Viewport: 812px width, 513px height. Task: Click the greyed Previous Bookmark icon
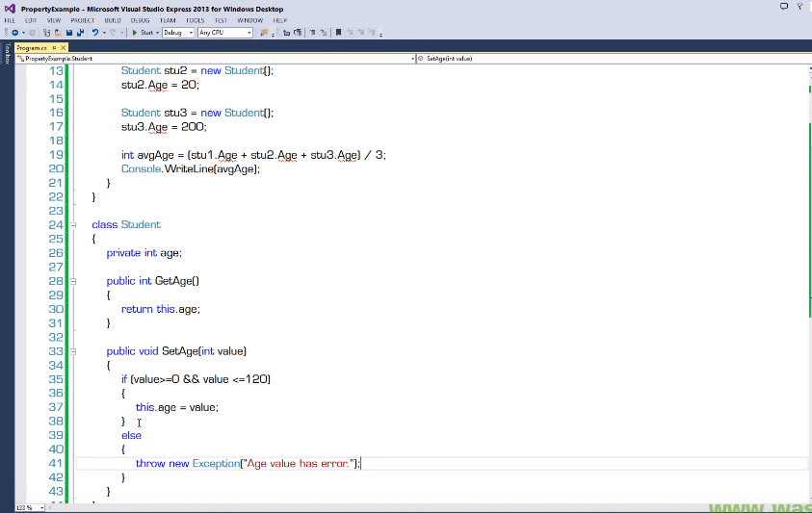pyautogui.click(x=350, y=33)
